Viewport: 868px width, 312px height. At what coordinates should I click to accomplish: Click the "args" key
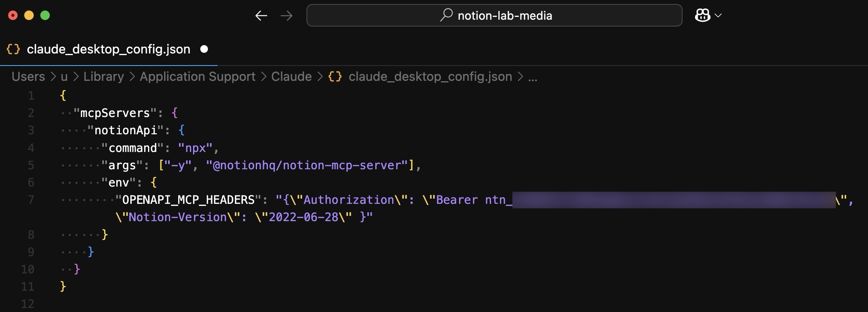(122, 165)
